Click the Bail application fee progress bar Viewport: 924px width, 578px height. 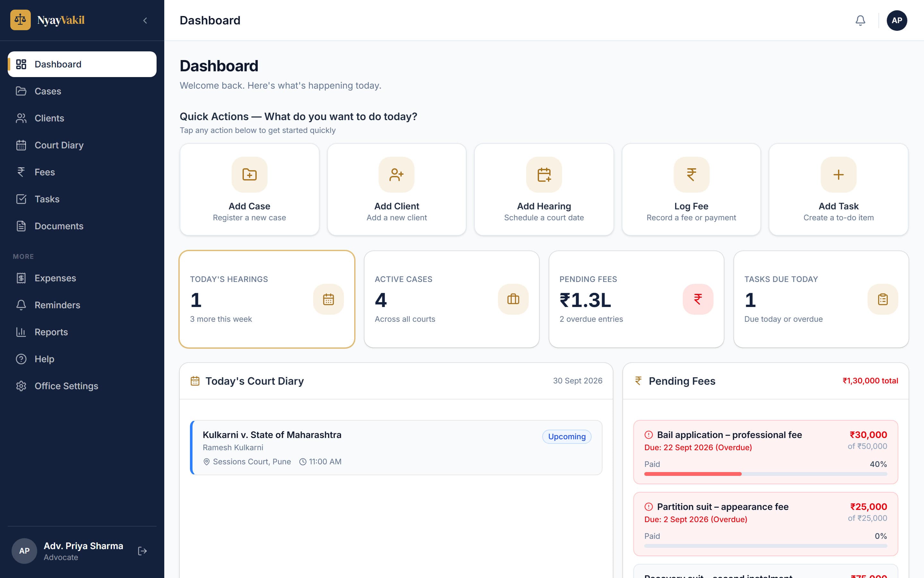tap(766, 474)
